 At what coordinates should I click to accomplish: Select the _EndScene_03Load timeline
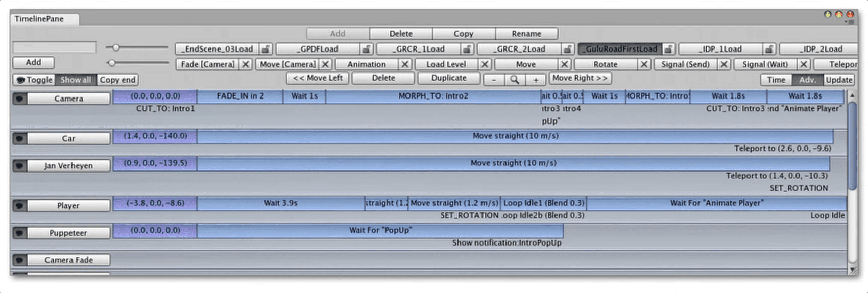tap(218, 49)
